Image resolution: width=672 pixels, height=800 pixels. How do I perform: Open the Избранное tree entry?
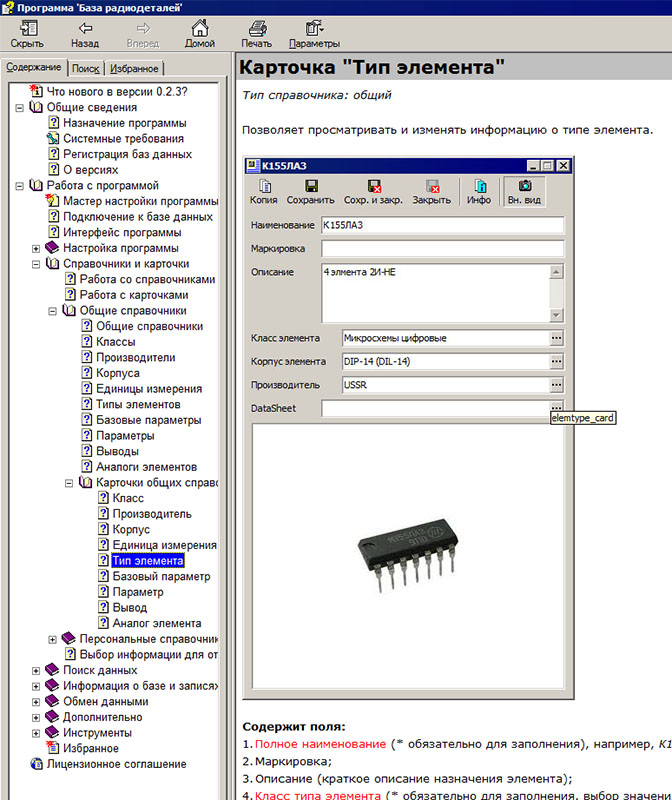point(91,748)
